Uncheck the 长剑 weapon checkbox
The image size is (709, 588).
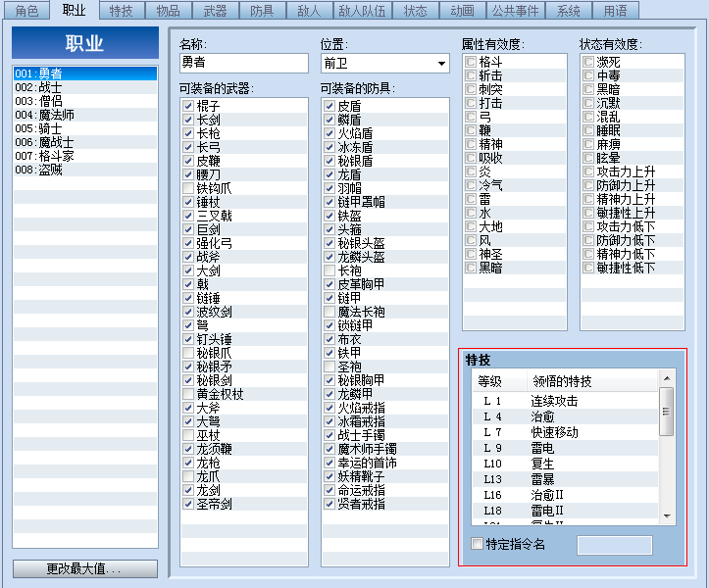pyautogui.click(x=188, y=120)
